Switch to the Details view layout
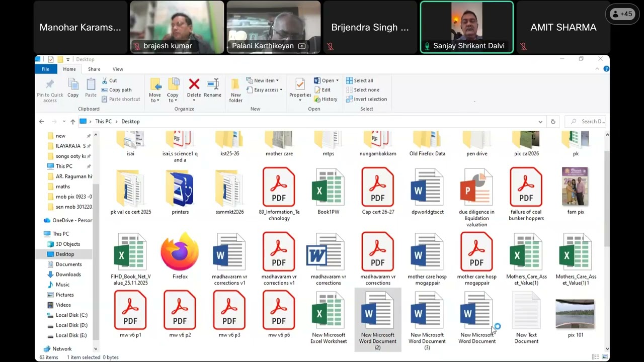The height and width of the screenshot is (362, 644). tap(596, 357)
